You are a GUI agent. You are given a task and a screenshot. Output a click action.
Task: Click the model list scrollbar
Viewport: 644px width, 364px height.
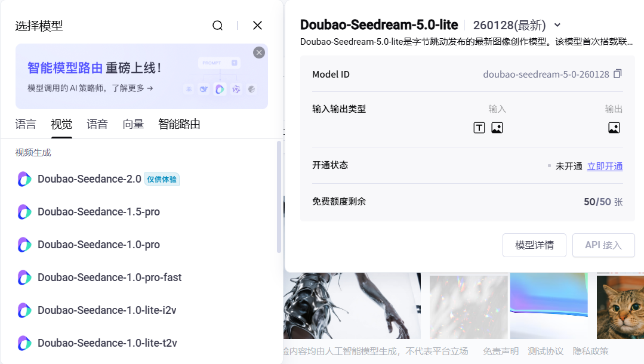click(279, 197)
